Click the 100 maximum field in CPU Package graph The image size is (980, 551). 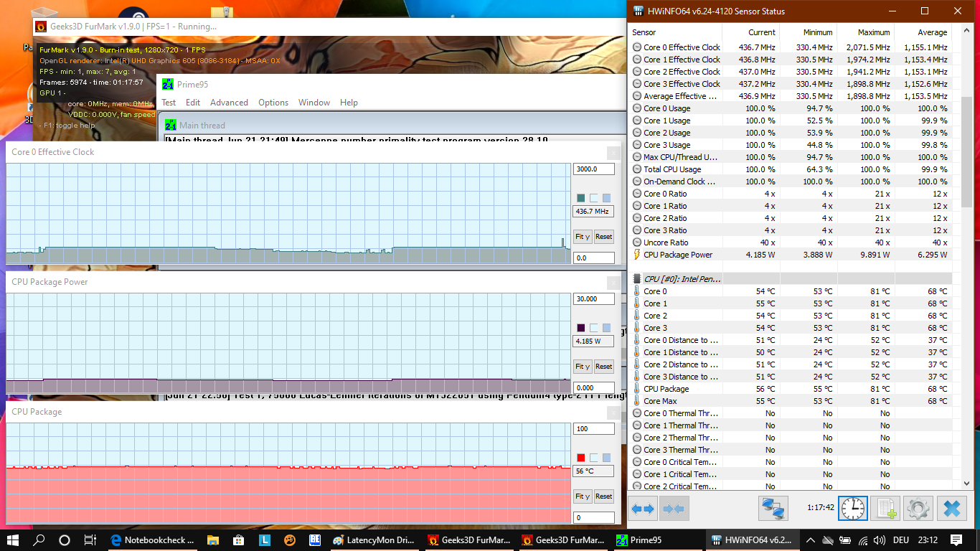(x=594, y=429)
